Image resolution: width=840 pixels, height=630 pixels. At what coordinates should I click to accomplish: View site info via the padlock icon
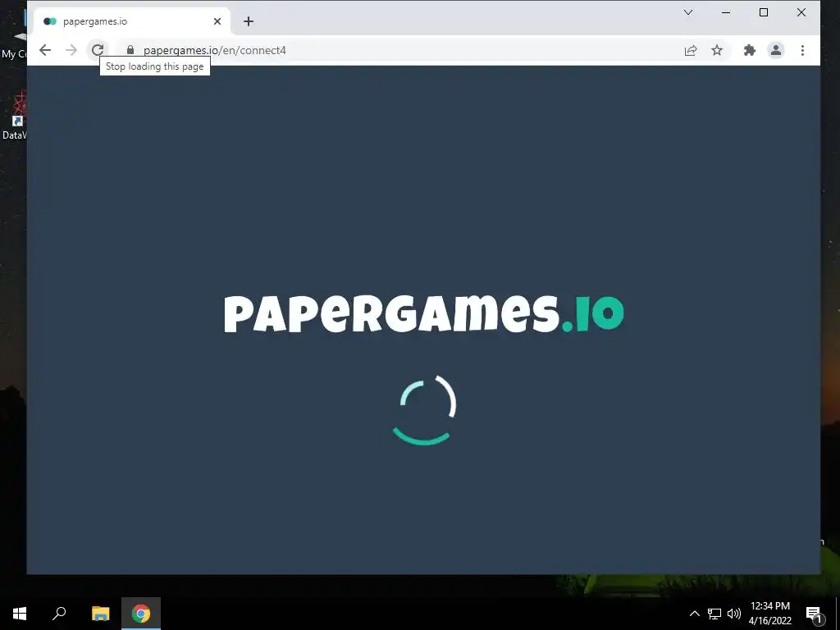(130, 50)
